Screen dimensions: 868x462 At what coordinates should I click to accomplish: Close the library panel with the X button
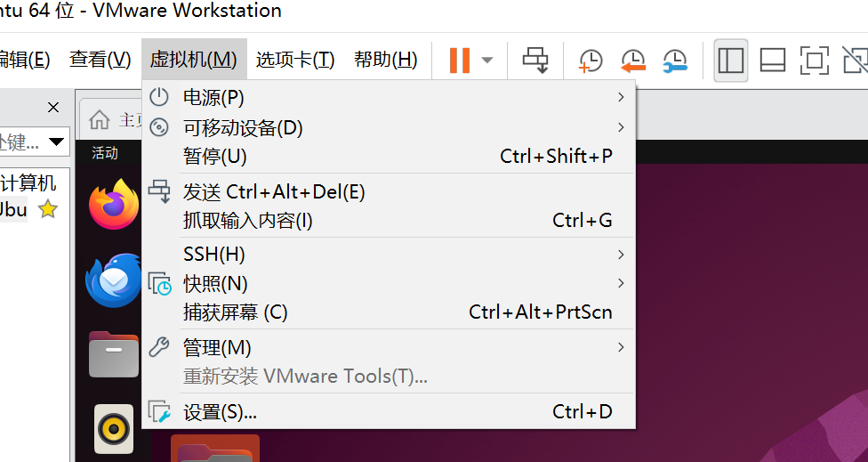click(x=53, y=107)
